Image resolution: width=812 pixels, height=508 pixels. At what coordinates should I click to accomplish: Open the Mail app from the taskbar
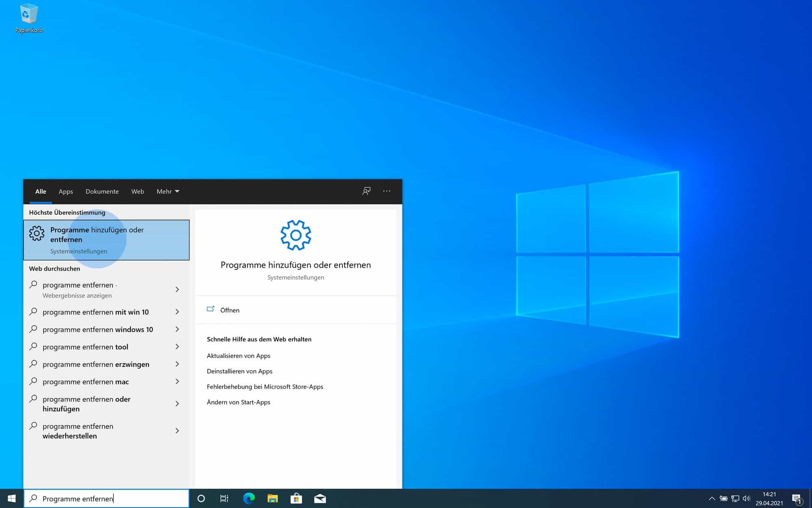(320, 498)
